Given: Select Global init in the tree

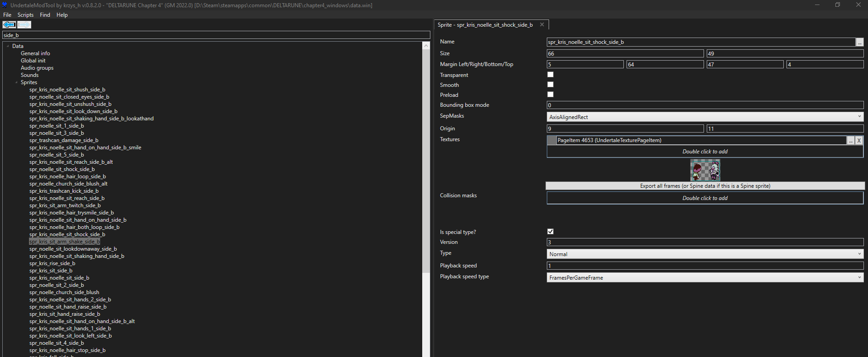Looking at the screenshot, I should [33, 61].
